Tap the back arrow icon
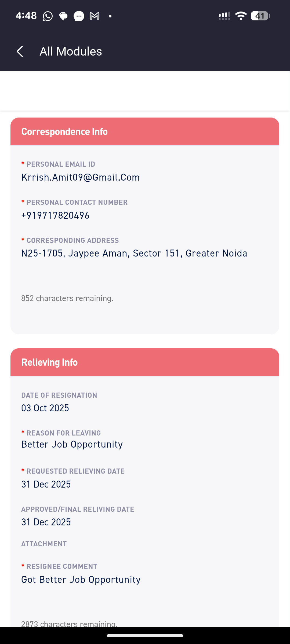The width and height of the screenshot is (290, 644). (20, 51)
